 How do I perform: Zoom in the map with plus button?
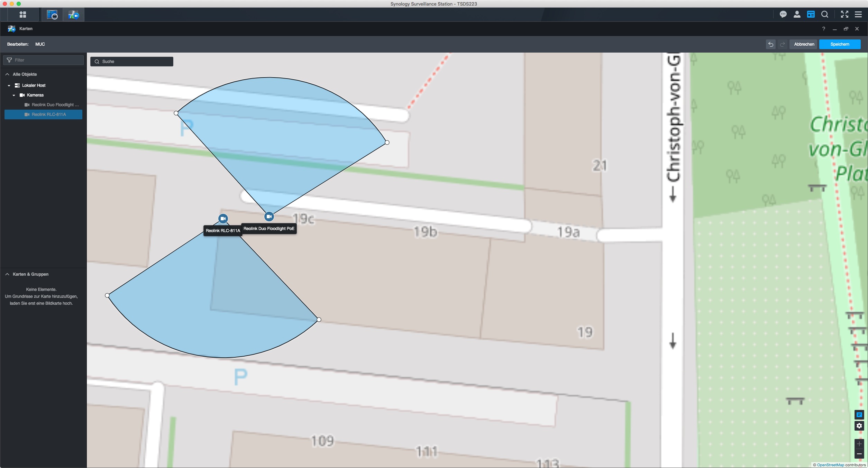859,444
